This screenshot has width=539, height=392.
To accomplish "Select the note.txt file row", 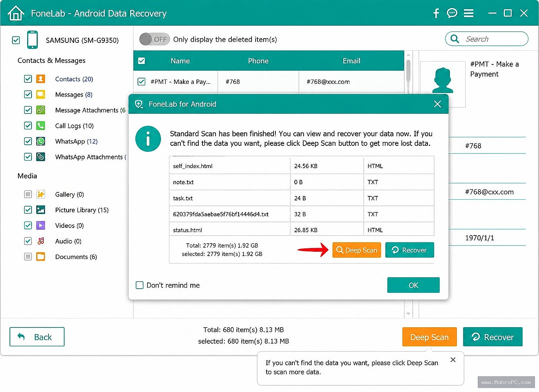I will (x=301, y=182).
